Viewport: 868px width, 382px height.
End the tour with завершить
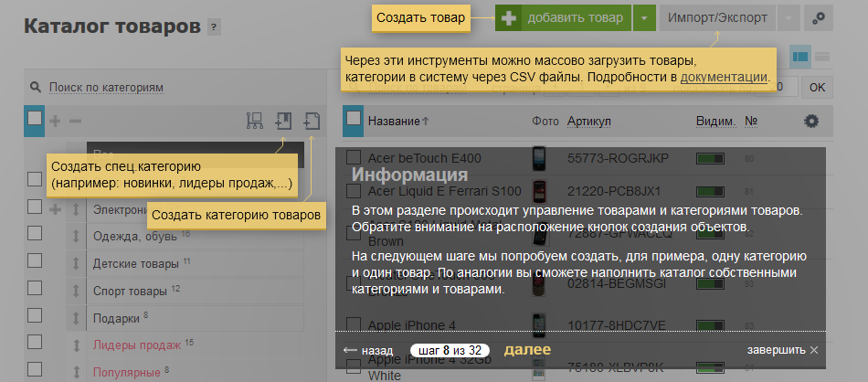point(777,350)
